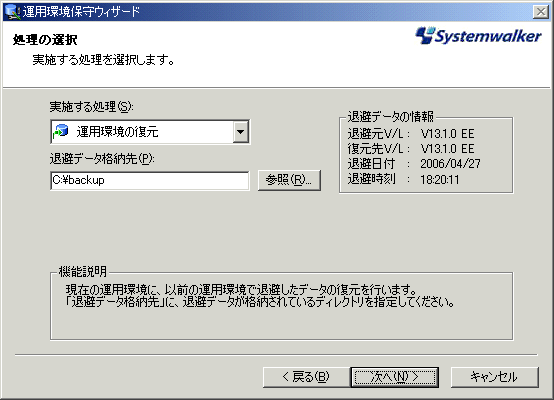Viewport: 554px width, 400px height.
Task: Click the first description line 現在の運用環境に
Action: pos(241,290)
